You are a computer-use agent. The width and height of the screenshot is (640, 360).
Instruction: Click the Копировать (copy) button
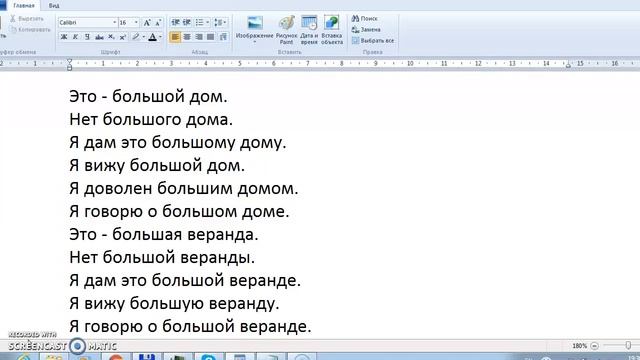tap(30, 30)
